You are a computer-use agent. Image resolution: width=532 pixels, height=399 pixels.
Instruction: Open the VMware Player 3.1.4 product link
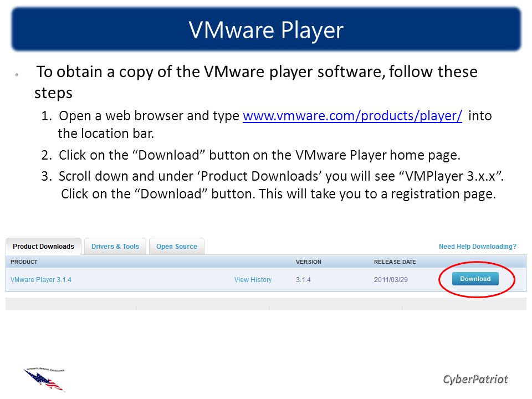click(x=40, y=279)
